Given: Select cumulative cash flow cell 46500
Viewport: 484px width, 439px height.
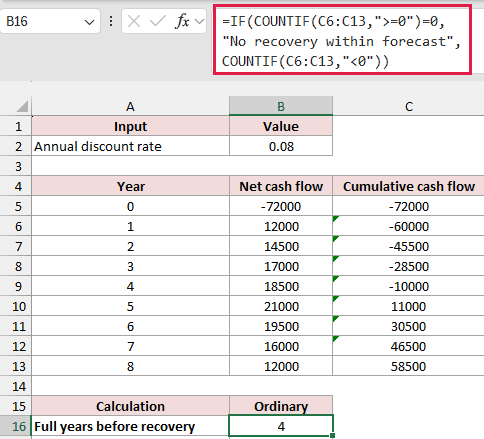Looking at the screenshot, I should 408,346.
